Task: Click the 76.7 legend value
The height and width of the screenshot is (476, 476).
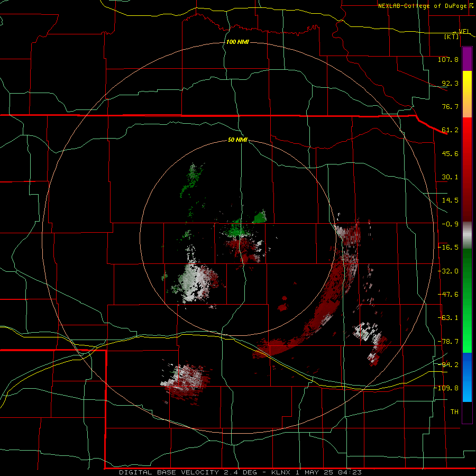Action: [450, 106]
